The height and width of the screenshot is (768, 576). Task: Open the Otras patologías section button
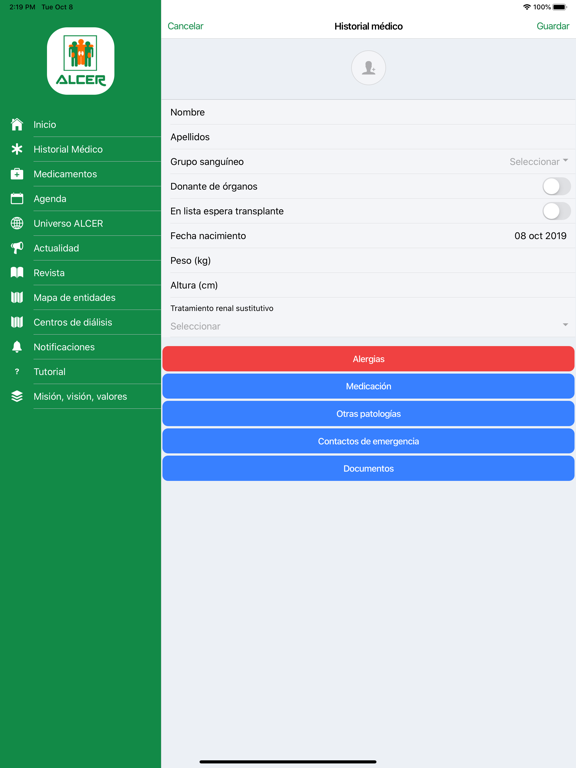click(x=368, y=414)
